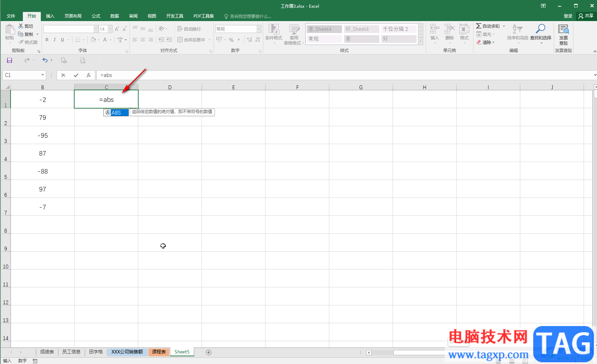Click Clear button in editing group
This screenshot has height=364, width=597.
[x=485, y=42]
